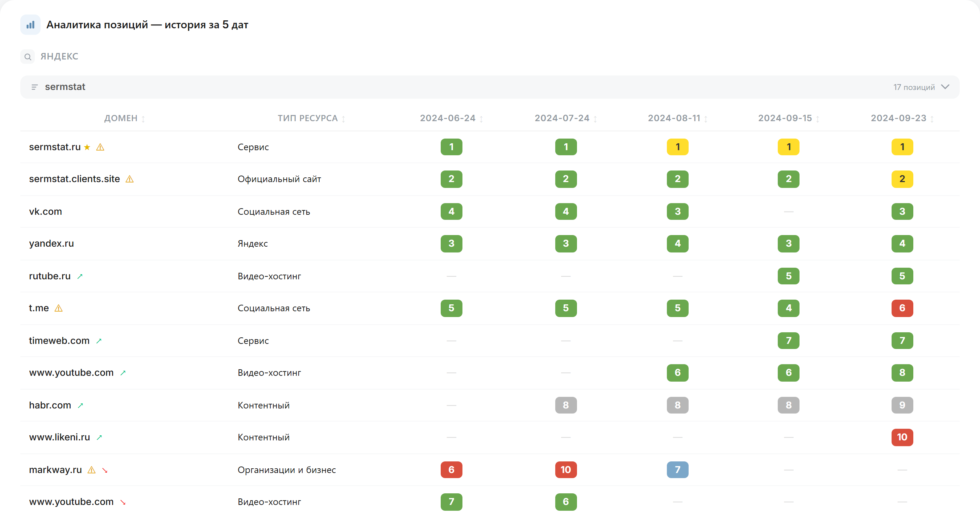Click the "Яндекс" resource type cell
The image size is (980, 518).
point(253,244)
